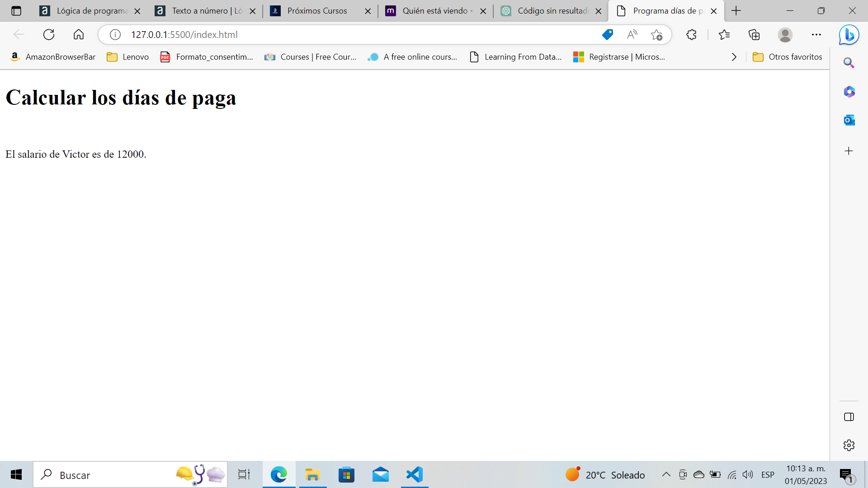This screenshot has height=488, width=868.
Task: Open Microsoft Store taskbar icon
Action: 346,474
